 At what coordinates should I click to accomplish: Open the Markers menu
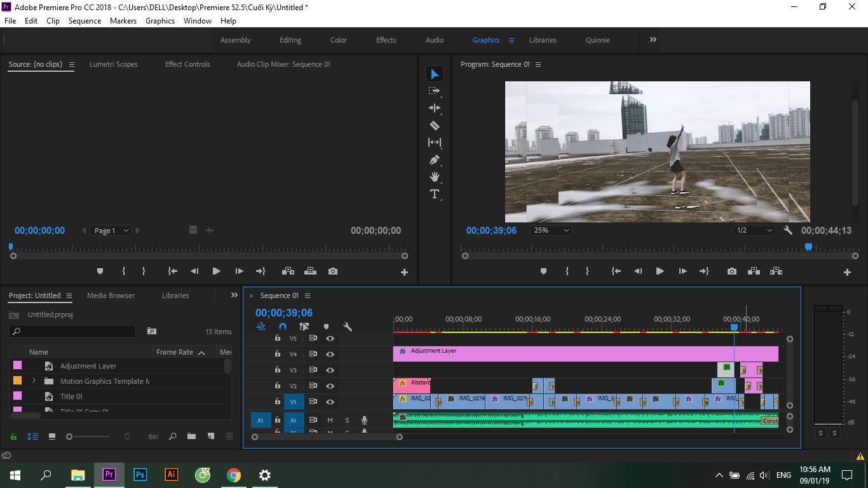point(123,21)
